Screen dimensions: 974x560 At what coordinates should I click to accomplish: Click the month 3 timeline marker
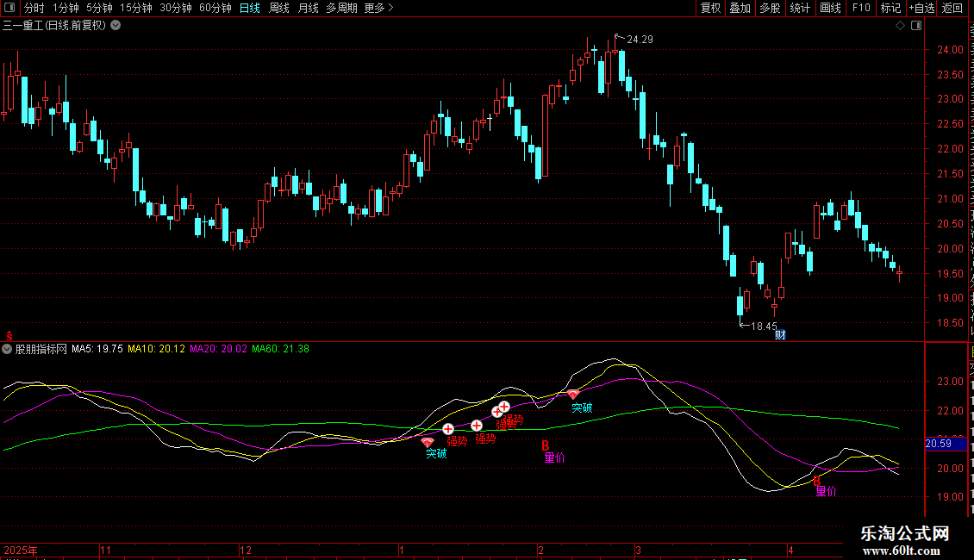pyautogui.click(x=637, y=550)
